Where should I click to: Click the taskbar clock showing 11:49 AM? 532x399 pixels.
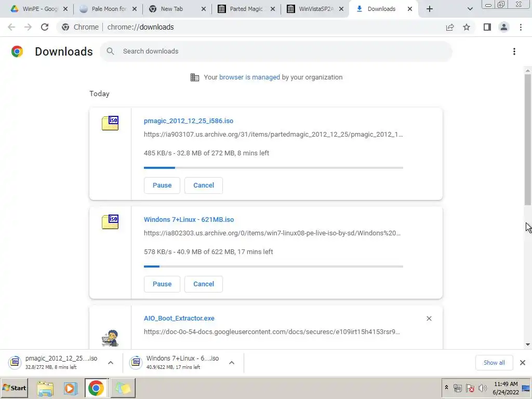[x=506, y=388]
